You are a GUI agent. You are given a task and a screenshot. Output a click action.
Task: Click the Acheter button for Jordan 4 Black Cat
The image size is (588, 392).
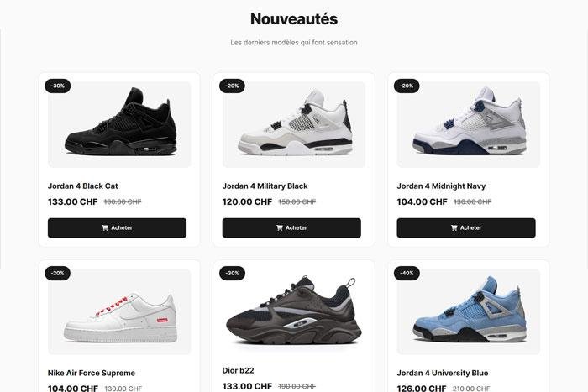point(117,227)
